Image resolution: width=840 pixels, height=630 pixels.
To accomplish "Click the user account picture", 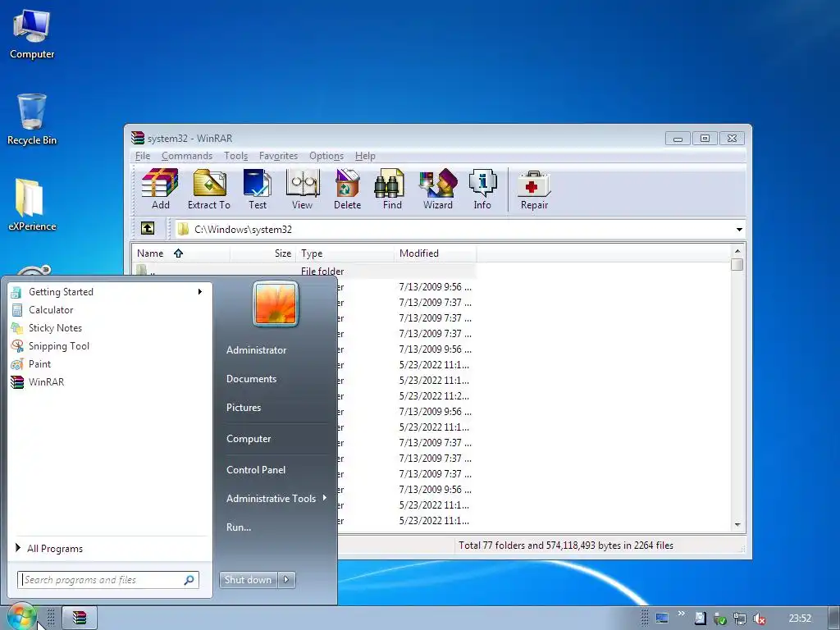I will click(x=276, y=304).
